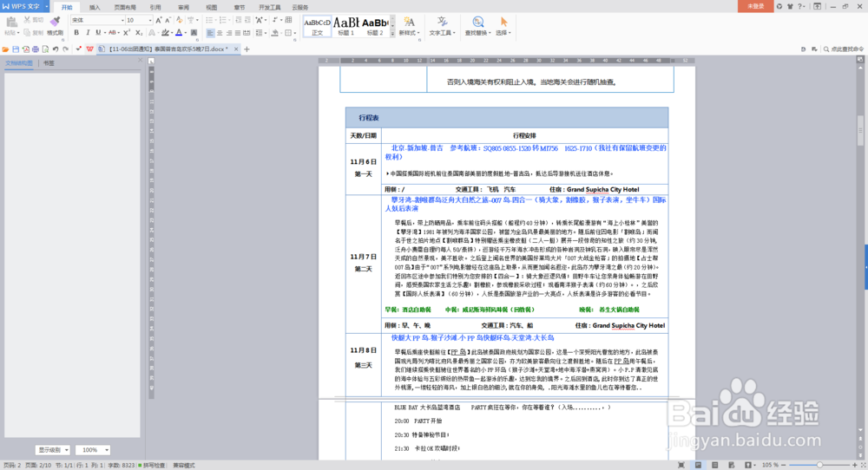The height and width of the screenshot is (470, 868).
Task: Open the 云服务 ribbon tab
Action: 300,7
